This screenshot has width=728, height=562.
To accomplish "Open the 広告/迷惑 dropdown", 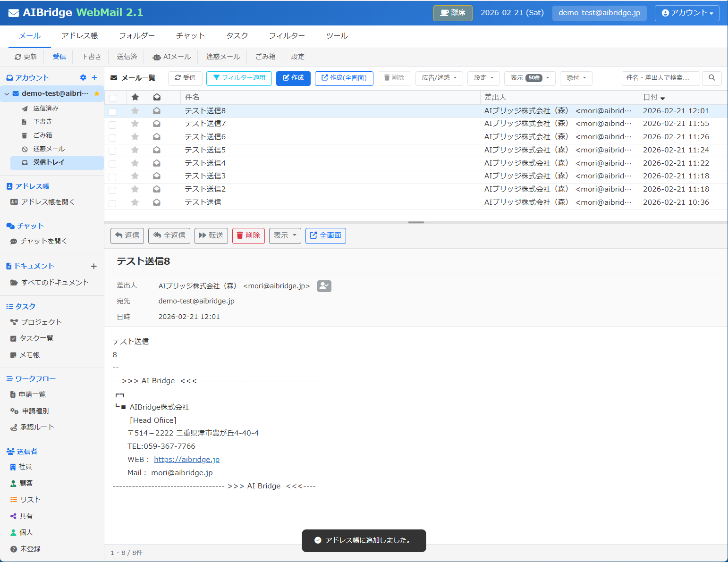I will [439, 78].
